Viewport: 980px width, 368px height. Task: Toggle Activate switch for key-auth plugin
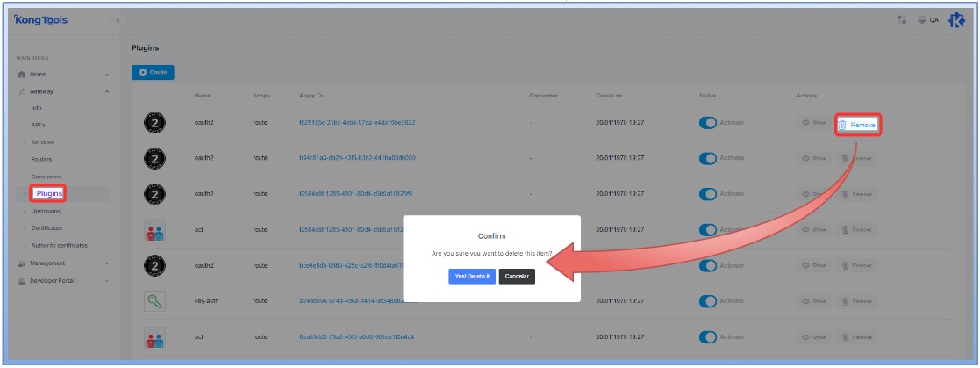coord(708,301)
